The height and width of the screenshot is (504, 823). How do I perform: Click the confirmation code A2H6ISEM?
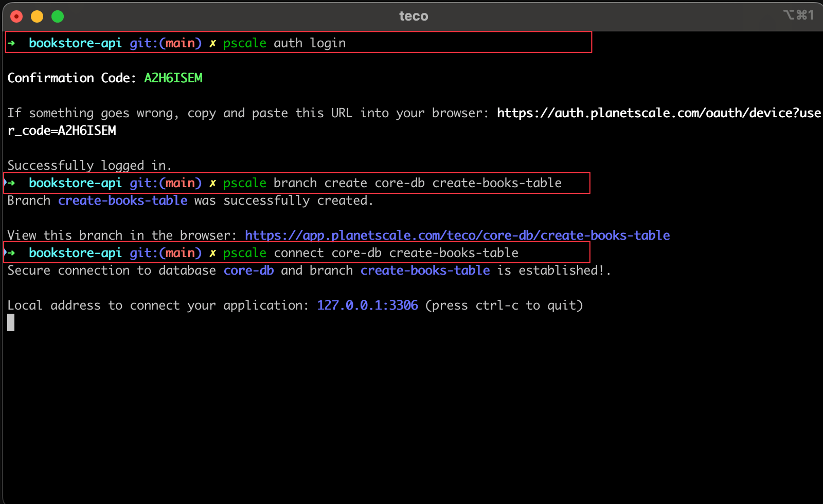173,78
